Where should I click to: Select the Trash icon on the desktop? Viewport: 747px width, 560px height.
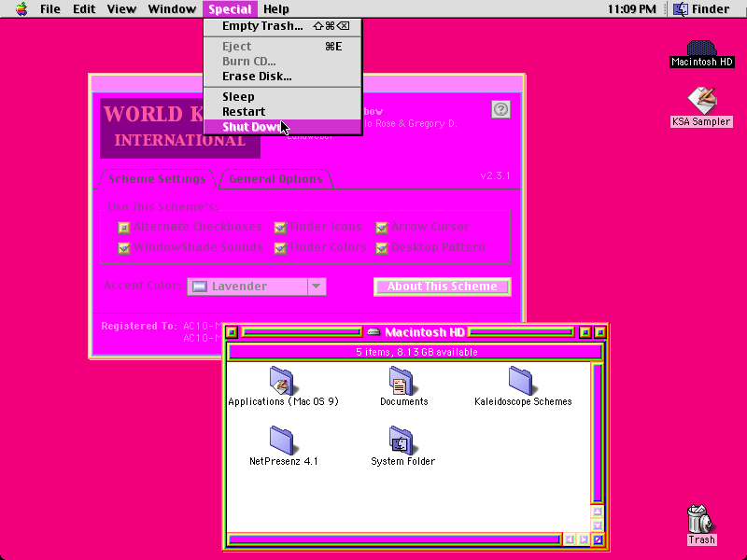pyautogui.click(x=701, y=519)
